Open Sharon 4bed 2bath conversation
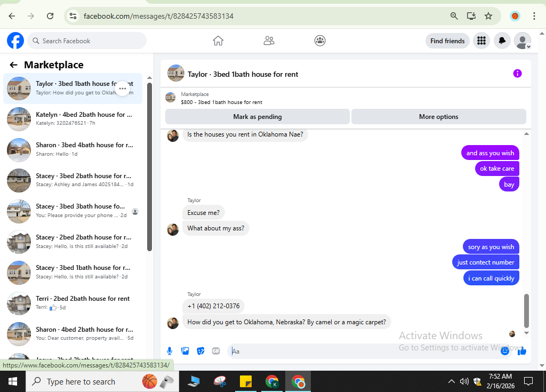 (73, 333)
